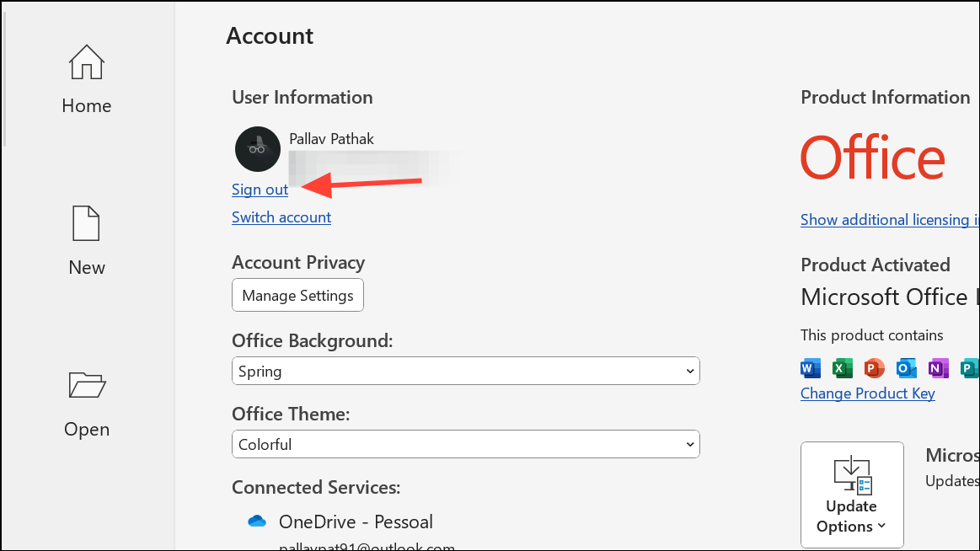
Task: Click the blank page icon for New
Action: click(x=86, y=223)
